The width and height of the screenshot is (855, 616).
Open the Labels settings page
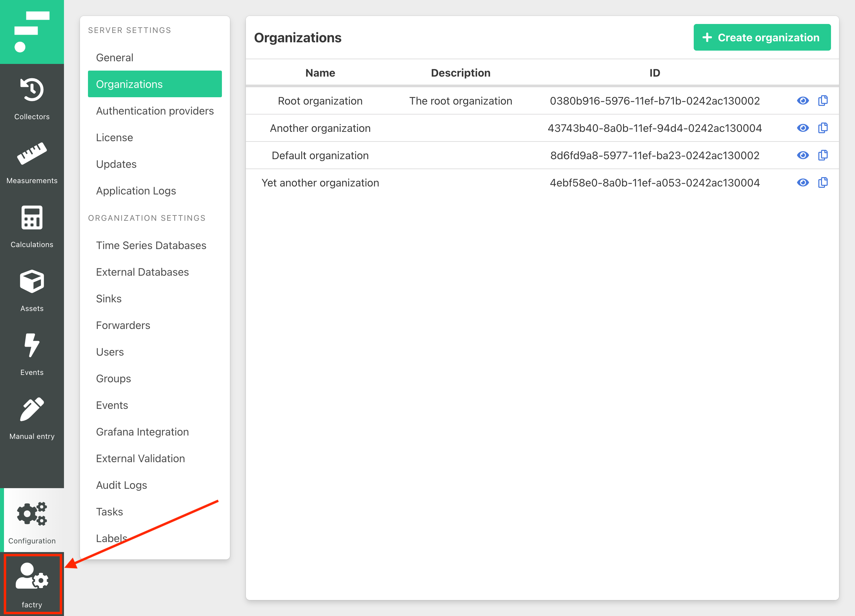[x=155, y=538]
